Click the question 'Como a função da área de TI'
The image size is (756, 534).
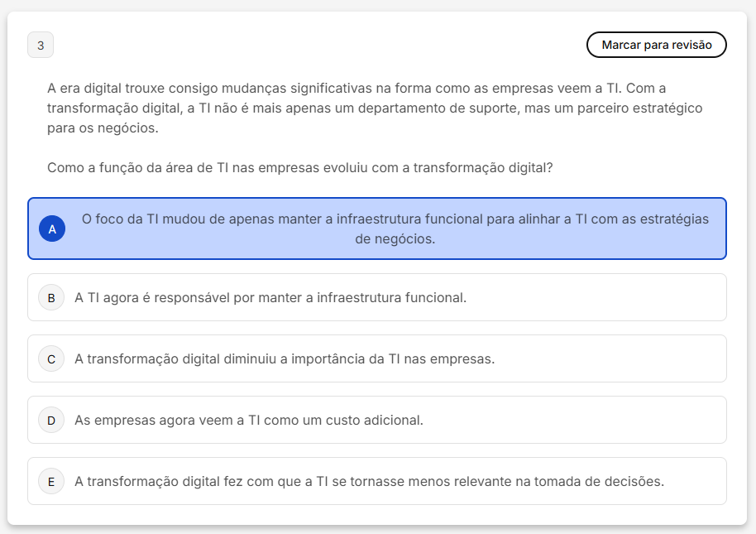[x=299, y=167]
